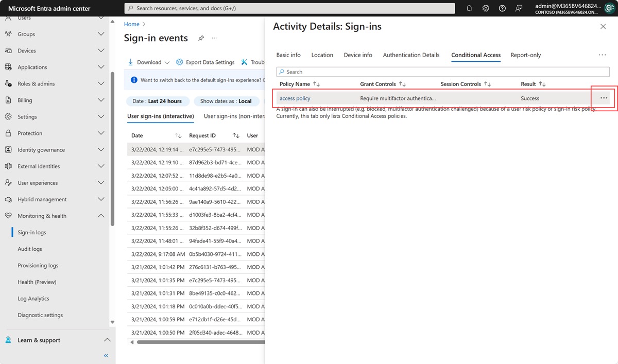Switch to the Basic info tab
Viewport: 618px width, 364px height.
288,55
